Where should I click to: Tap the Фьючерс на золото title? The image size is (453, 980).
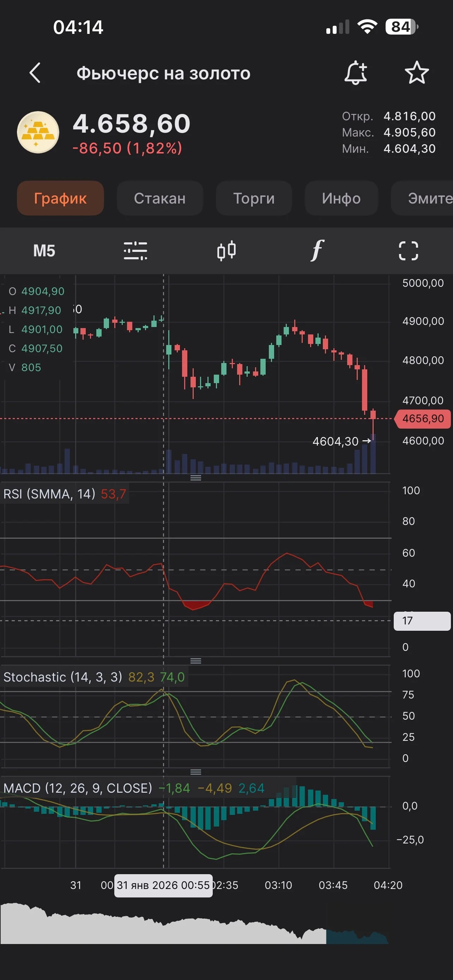164,73
